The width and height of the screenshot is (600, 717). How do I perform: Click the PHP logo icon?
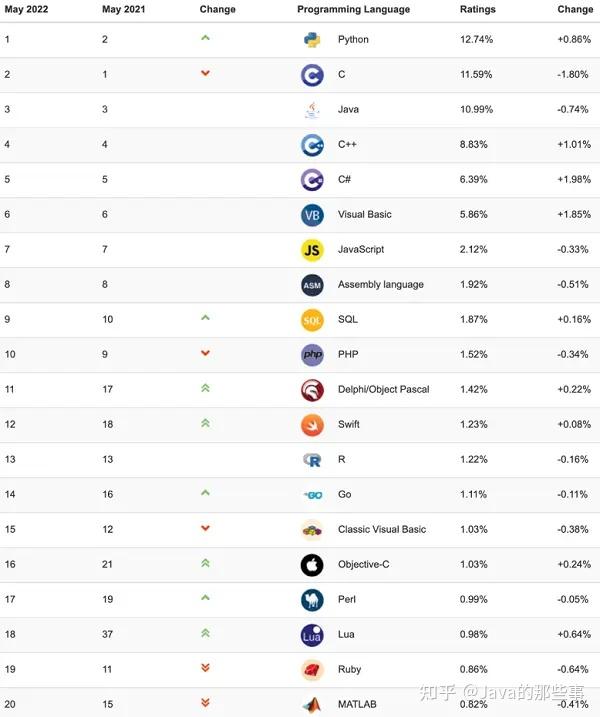312,355
